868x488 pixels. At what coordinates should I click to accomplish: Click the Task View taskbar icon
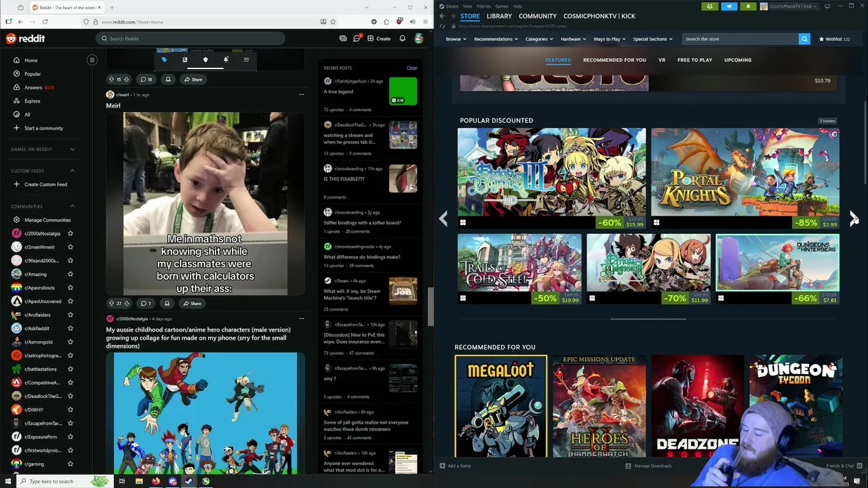point(121,481)
